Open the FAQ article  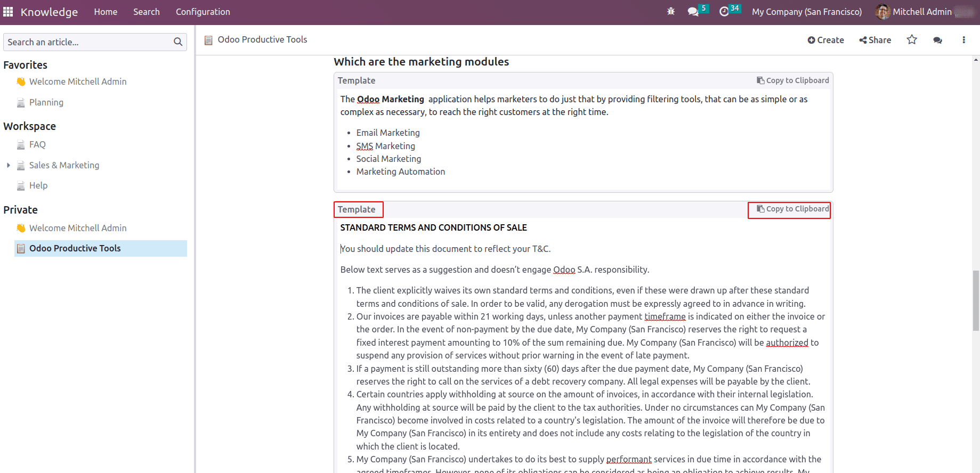(37, 144)
